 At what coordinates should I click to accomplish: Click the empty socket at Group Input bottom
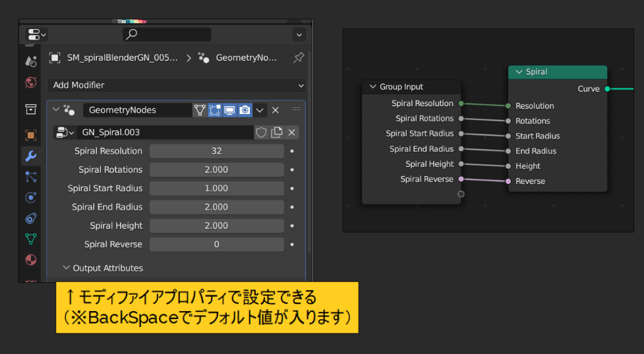click(461, 194)
